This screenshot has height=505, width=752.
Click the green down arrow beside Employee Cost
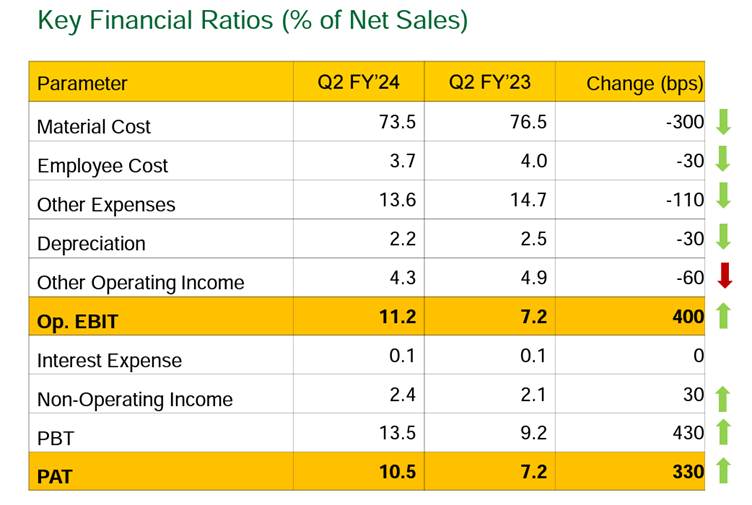tap(724, 162)
